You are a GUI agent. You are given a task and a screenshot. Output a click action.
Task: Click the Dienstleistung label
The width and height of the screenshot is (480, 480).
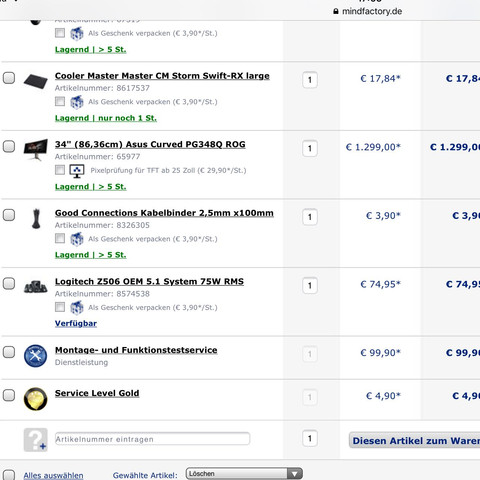[81, 362]
